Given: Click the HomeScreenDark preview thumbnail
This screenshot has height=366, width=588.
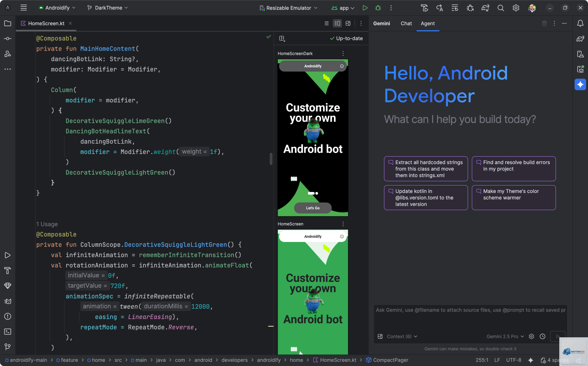Looking at the screenshot, I should click(313, 138).
